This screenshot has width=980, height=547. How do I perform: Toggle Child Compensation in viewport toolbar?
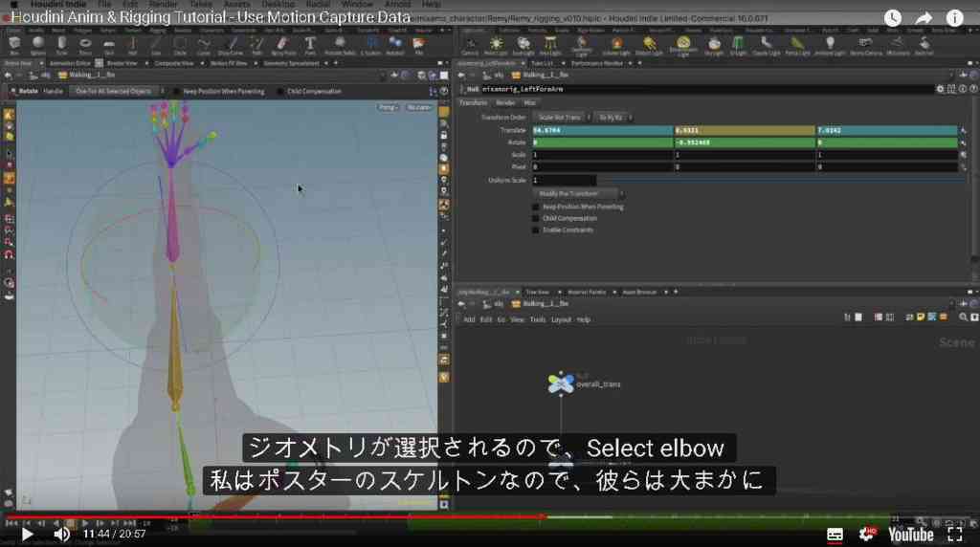pyautogui.click(x=280, y=91)
